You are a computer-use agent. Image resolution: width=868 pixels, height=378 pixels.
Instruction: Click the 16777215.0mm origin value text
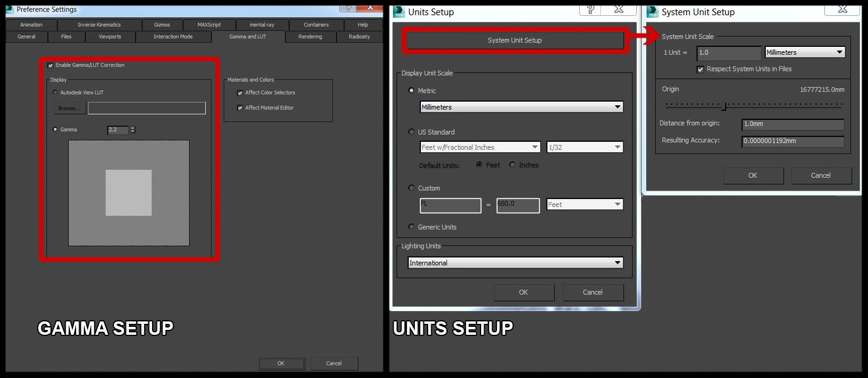click(822, 89)
